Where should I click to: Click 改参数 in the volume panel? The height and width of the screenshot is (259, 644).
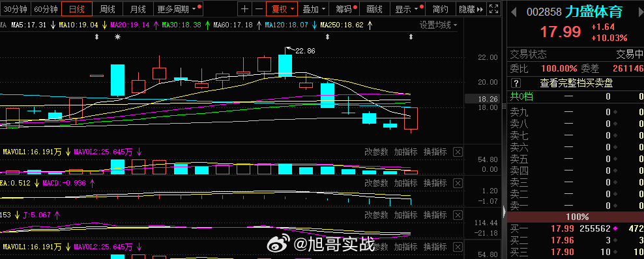[376, 152]
